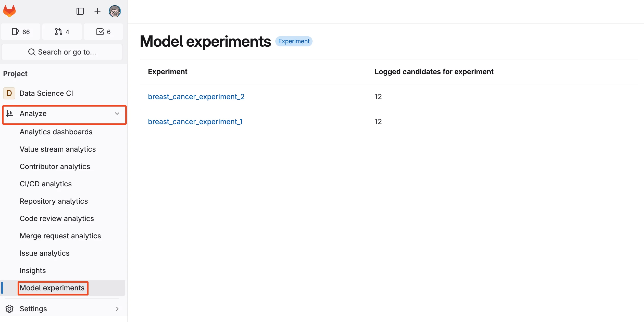Go to Repository analytics
This screenshot has width=644, height=322.
pyautogui.click(x=54, y=201)
